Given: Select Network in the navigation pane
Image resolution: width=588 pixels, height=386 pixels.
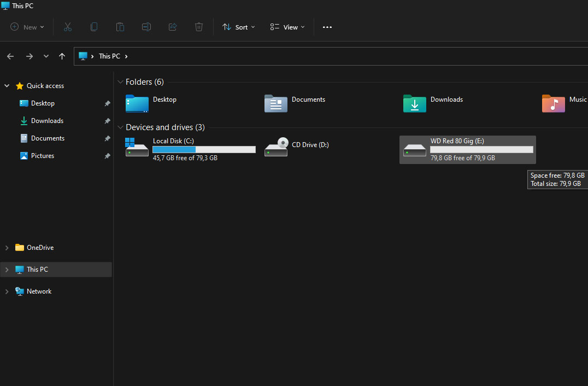Looking at the screenshot, I should (39, 291).
